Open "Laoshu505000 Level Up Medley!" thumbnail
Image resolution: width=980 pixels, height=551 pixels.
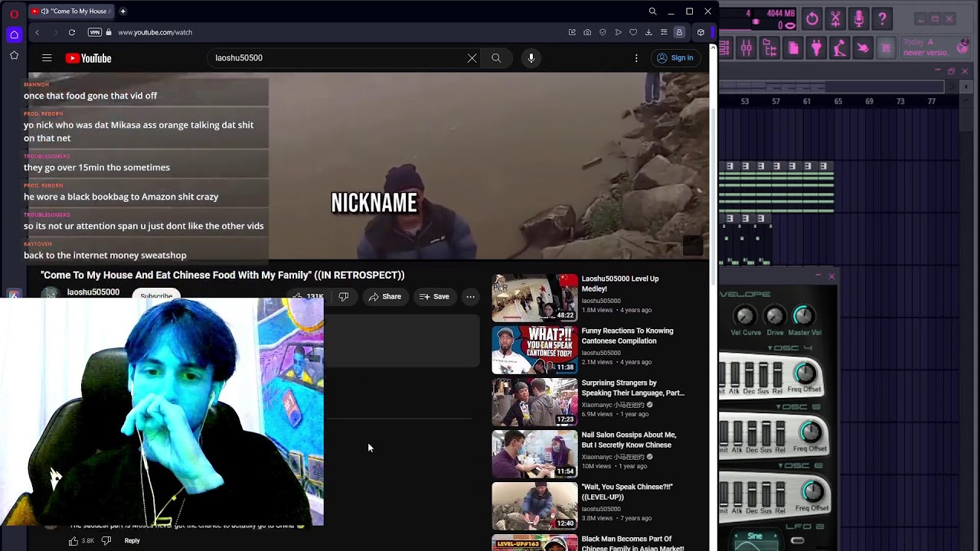coord(534,298)
